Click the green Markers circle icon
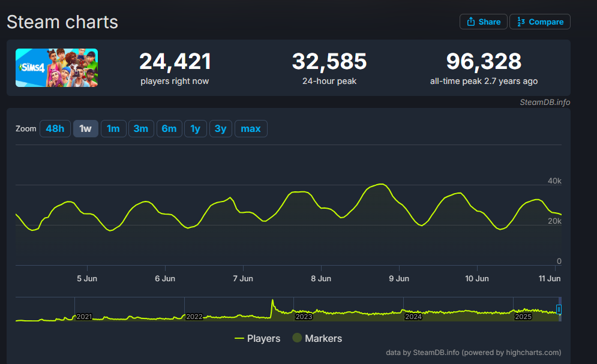This screenshot has width=597, height=364. tap(296, 338)
